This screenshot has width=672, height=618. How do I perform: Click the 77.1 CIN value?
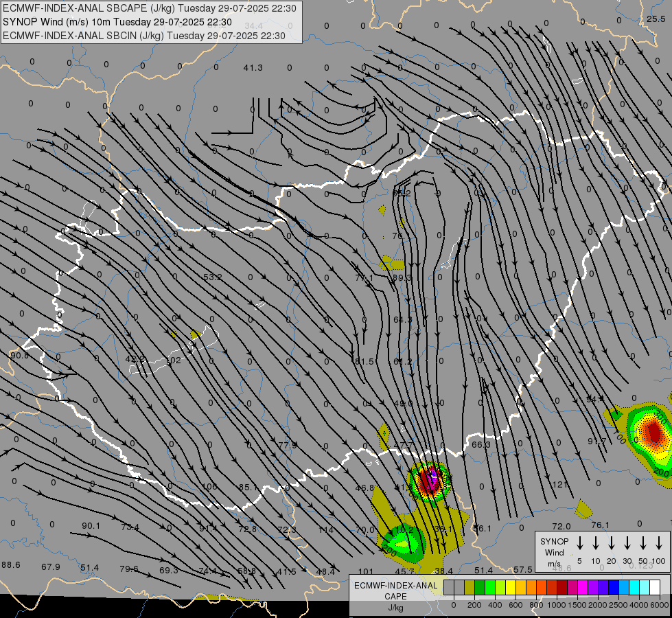364,278
